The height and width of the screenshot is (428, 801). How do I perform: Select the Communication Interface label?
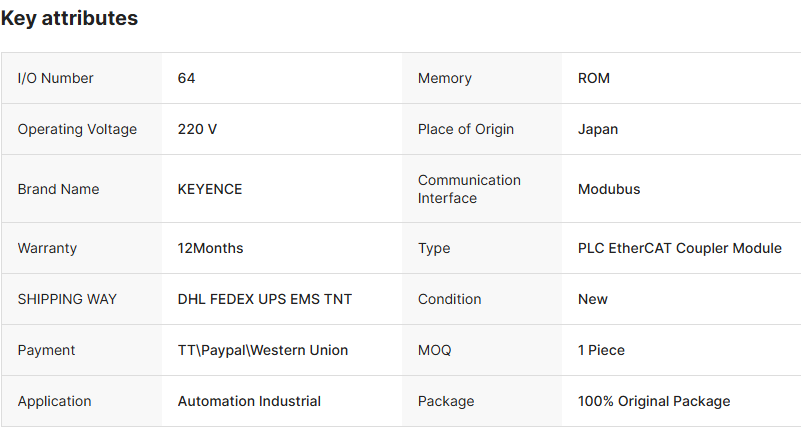(x=469, y=189)
